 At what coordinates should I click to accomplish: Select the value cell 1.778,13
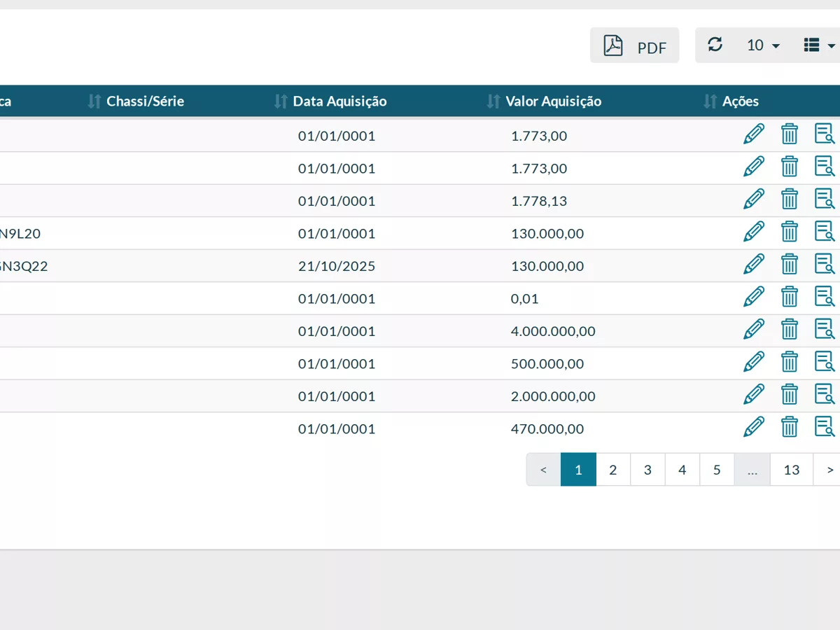point(539,201)
